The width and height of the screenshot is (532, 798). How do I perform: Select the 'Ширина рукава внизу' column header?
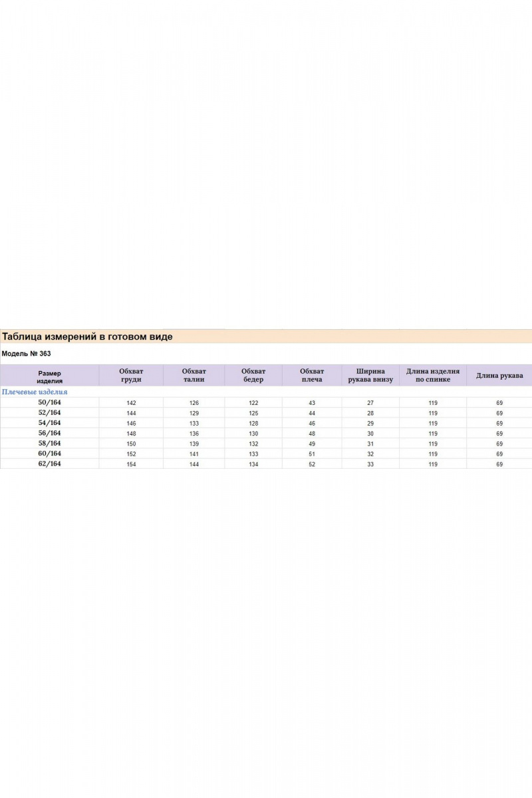[370, 376]
